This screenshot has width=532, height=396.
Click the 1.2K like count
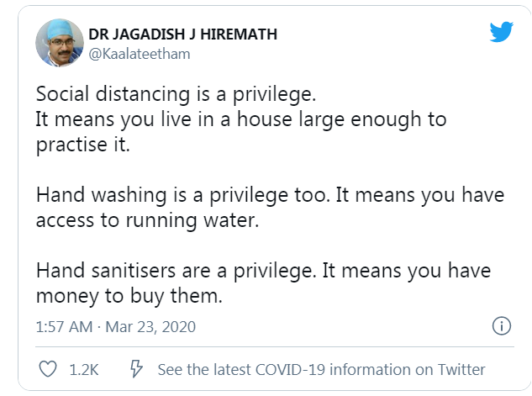(x=84, y=370)
